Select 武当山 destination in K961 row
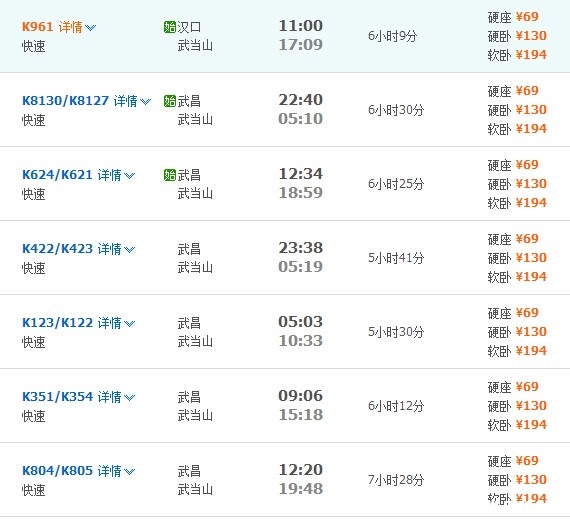The image size is (570, 519). [195, 45]
